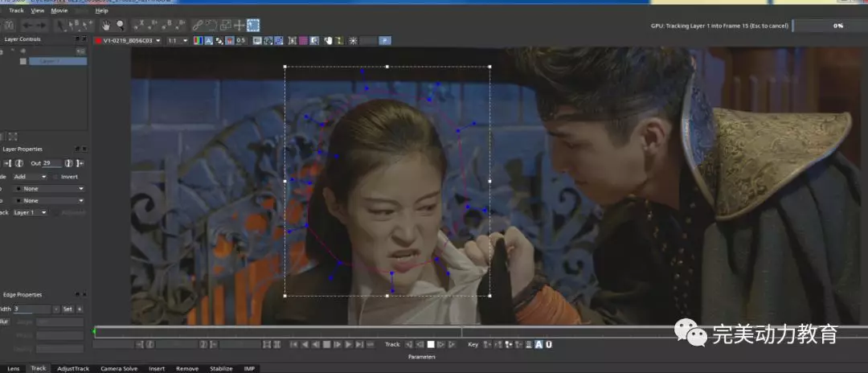Open the 1:1 zoom level dropdown

[177, 41]
